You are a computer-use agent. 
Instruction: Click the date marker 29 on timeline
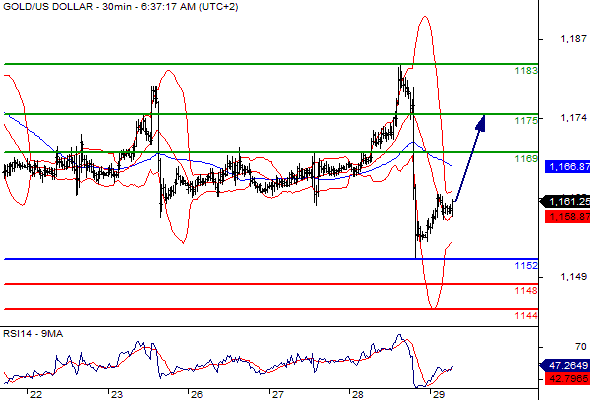coord(439,395)
